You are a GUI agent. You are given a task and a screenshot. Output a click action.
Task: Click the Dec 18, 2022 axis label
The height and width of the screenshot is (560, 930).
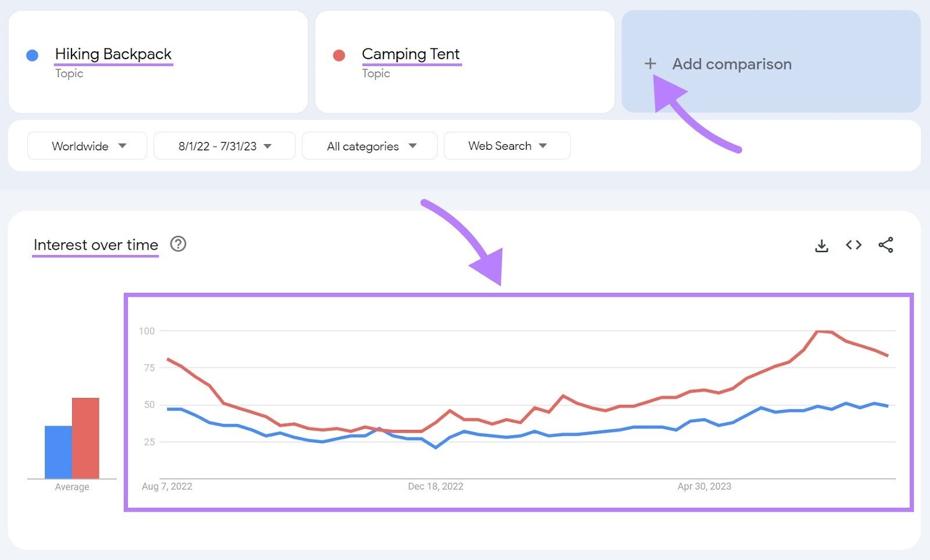coord(435,486)
